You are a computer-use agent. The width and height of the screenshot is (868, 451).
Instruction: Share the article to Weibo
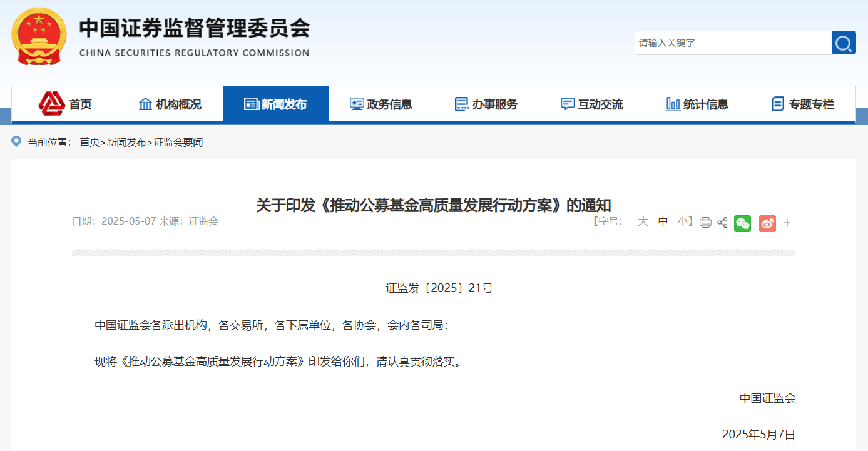point(767,223)
